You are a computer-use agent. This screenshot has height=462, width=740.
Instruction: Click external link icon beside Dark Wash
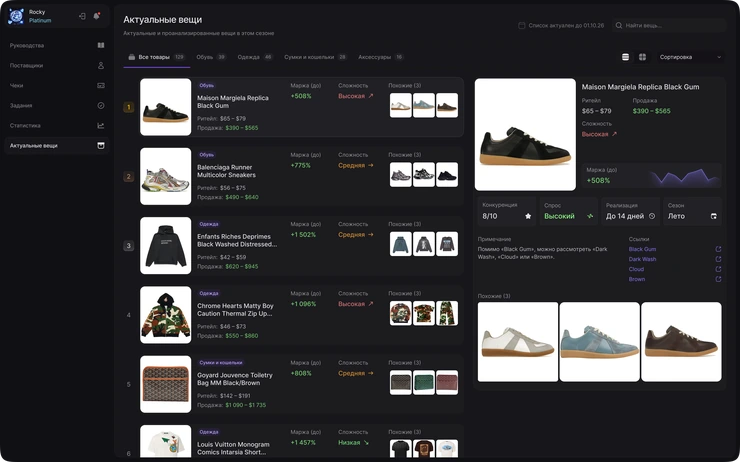pyautogui.click(x=718, y=259)
